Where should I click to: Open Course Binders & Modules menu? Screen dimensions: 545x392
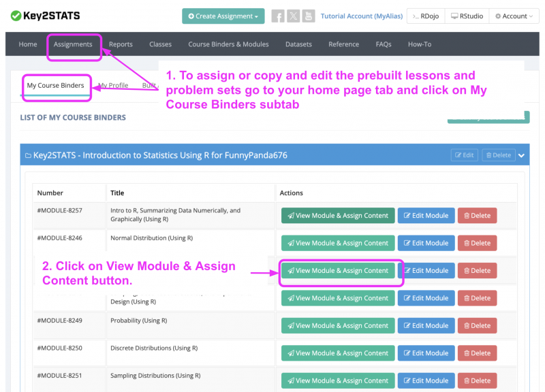228,44
